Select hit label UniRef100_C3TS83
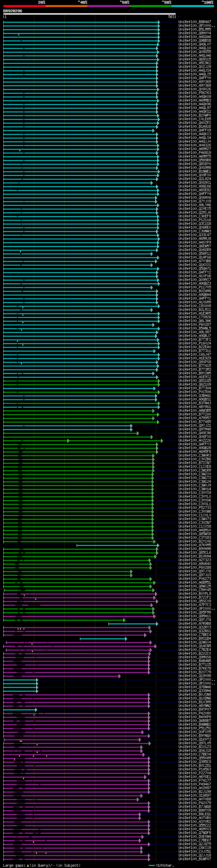The width and height of the screenshot is (217, 868). [x=195, y=538]
